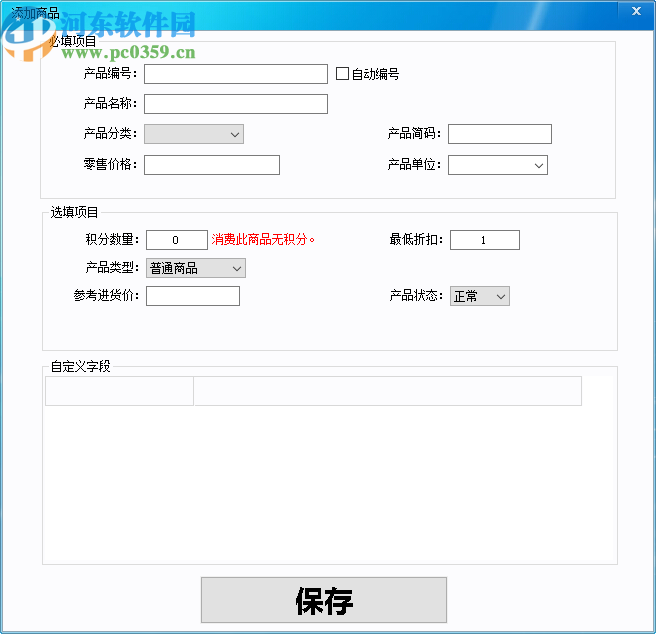
Task: Click the wide right cell of 自定义字段 table
Action: pyautogui.click(x=387, y=391)
